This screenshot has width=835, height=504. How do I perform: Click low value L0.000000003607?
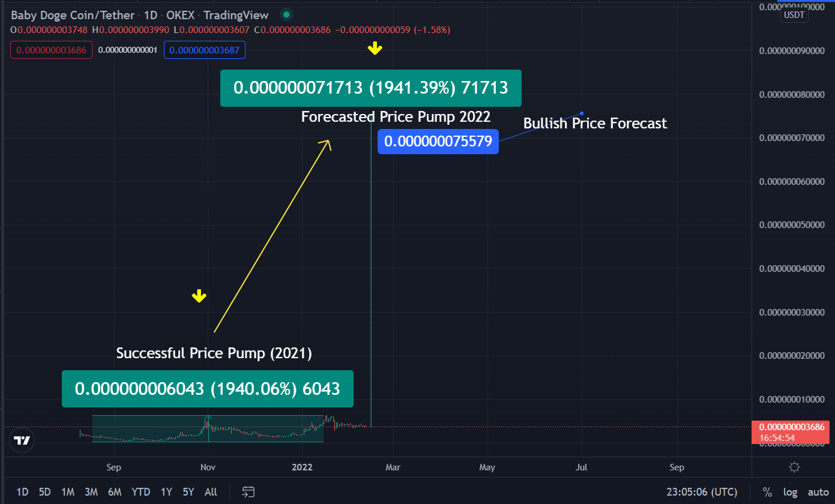[x=213, y=29]
